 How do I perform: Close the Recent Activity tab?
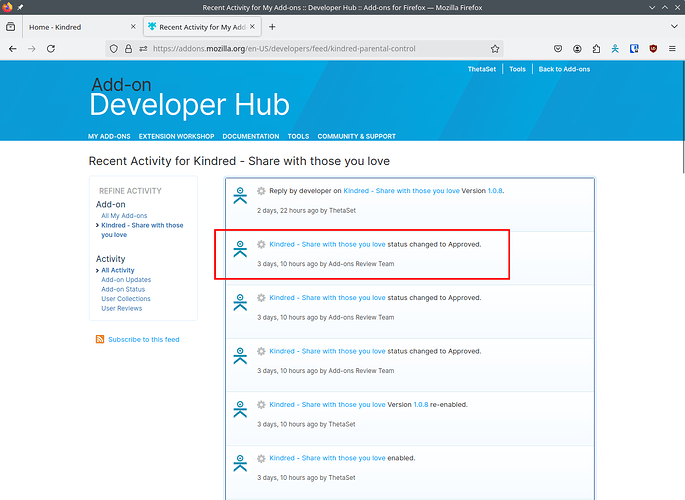(x=253, y=27)
